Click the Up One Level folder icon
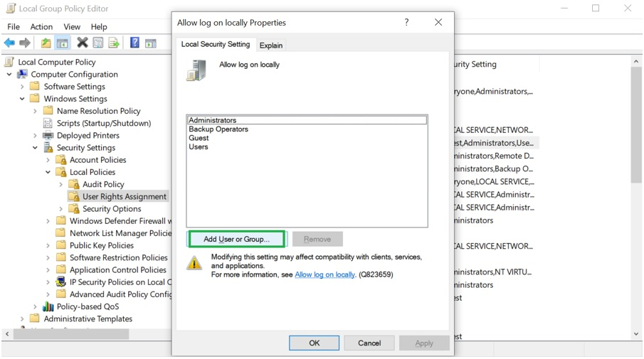 [x=46, y=43]
